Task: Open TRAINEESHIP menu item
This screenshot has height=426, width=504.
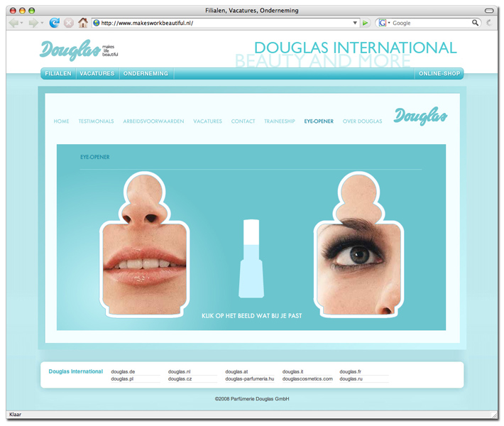Action: point(280,121)
